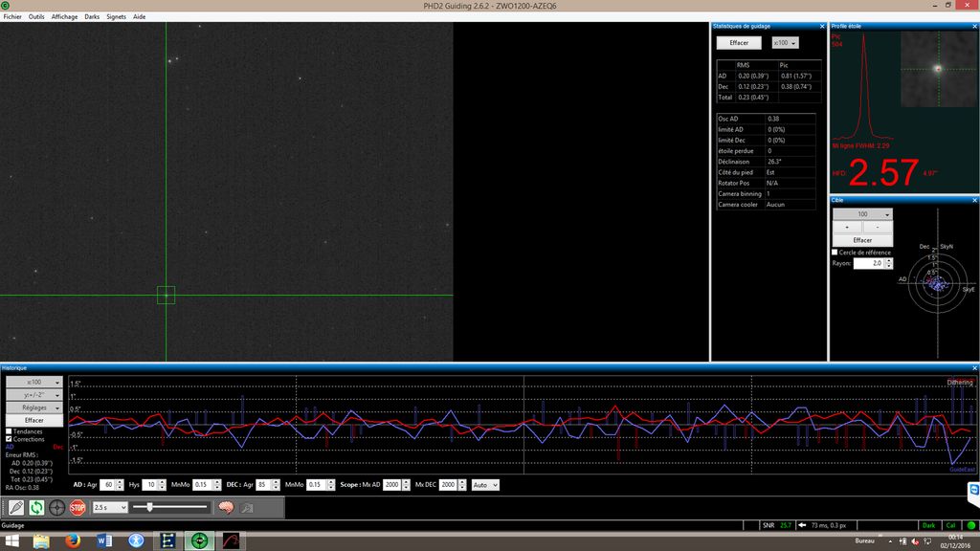The image size is (980, 551).
Task: Click the Mx DEC value field
Action: [x=449, y=485]
